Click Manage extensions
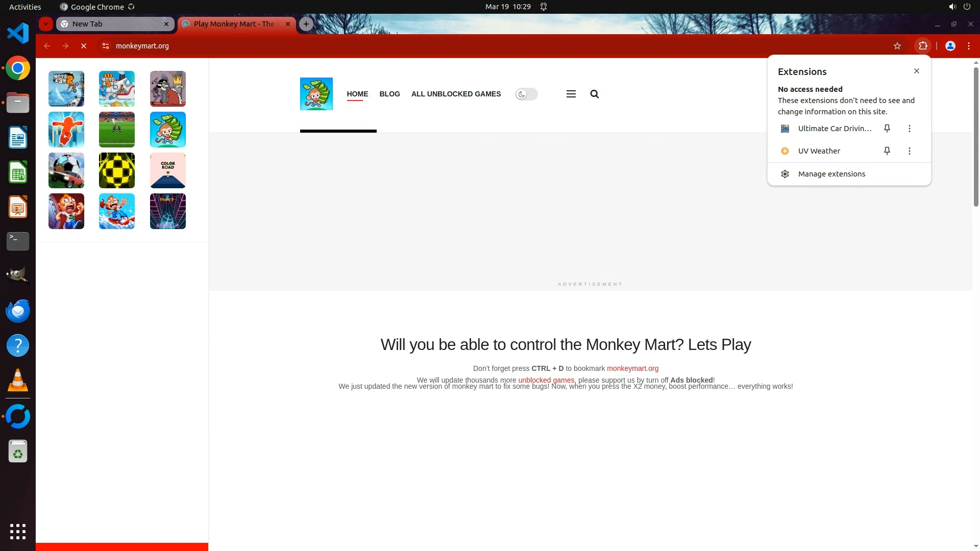This screenshot has height=551, width=980. [831, 174]
